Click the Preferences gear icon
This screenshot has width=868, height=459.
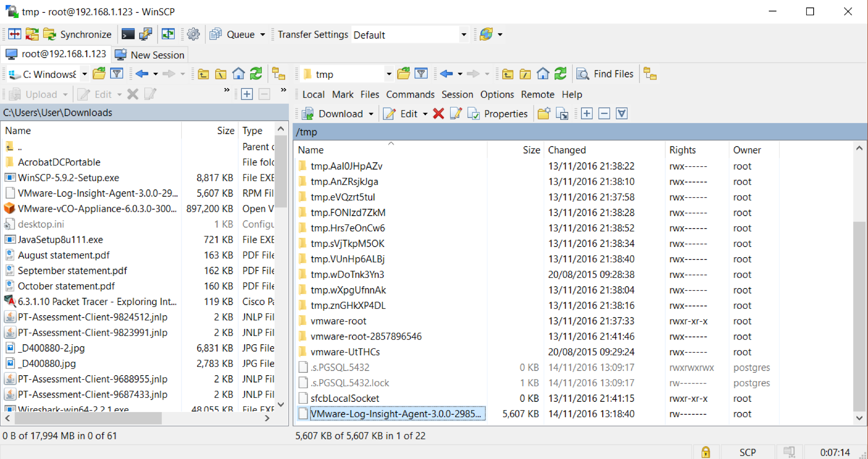pyautogui.click(x=194, y=34)
